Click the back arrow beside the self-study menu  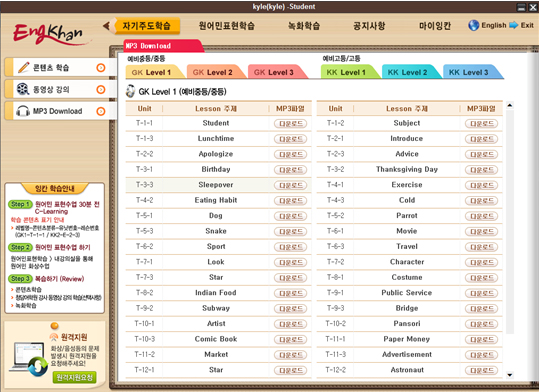(x=106, y=26)
